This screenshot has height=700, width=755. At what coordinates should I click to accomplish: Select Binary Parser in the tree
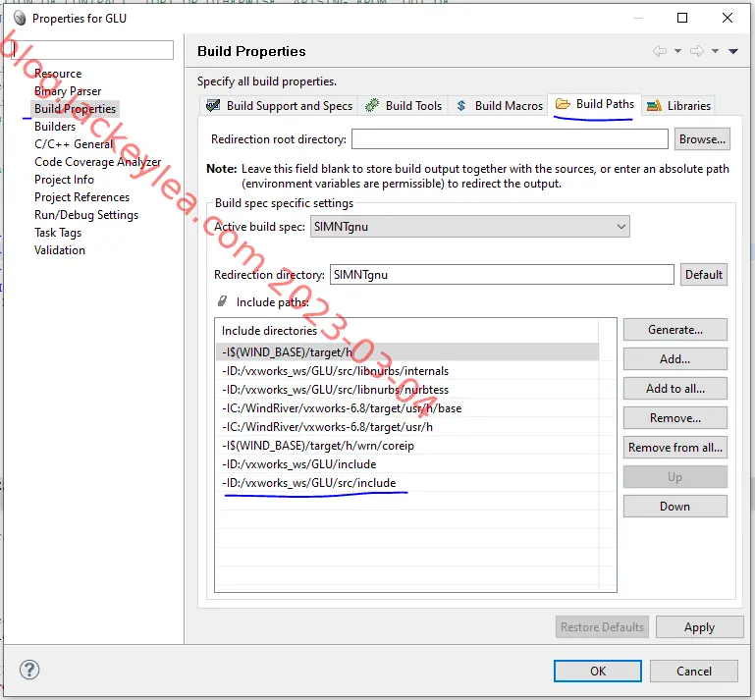tap(68, 91)
